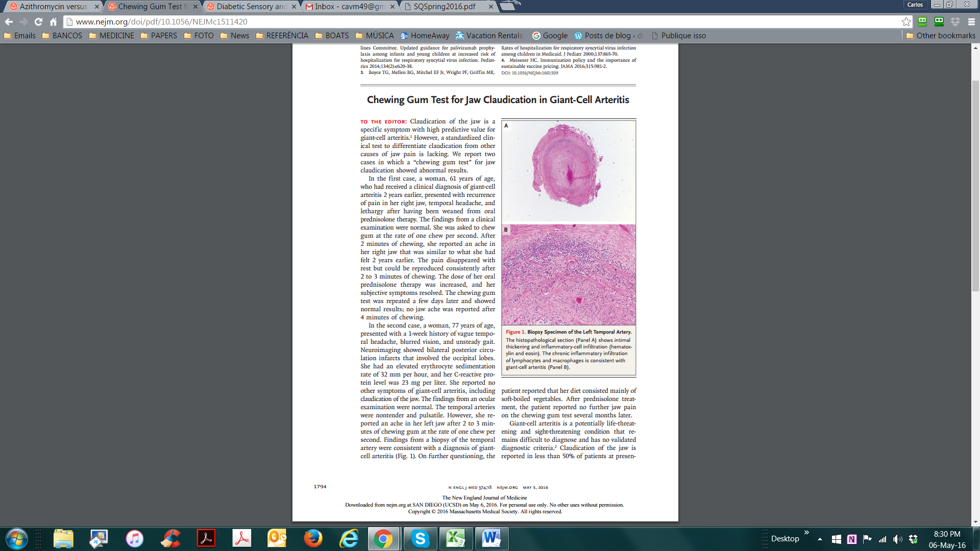Bookmark this page with the star
980x551 pixels.
click(906, 21)
